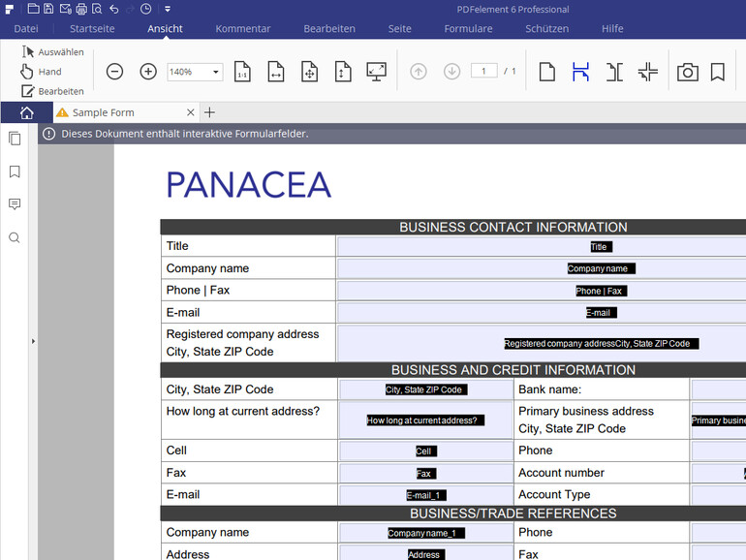Open the Bearbeiten ribbon tab
The width and height of the screenshot is (746, 560).
pyautogui.click(x=329, y=28)
